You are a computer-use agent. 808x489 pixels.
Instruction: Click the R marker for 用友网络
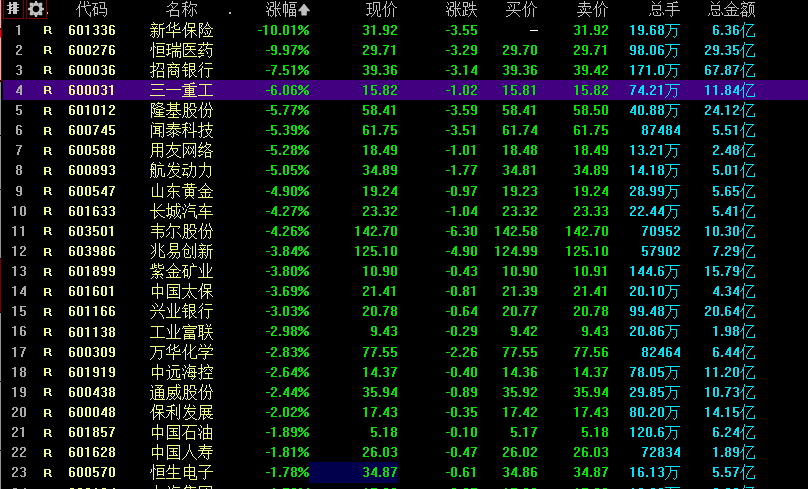[48, 151]
